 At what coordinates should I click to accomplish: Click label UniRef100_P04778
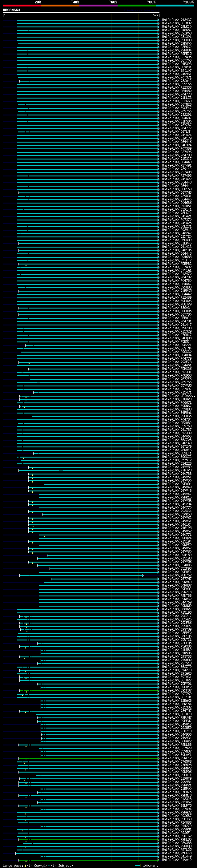tap(177, 94)
